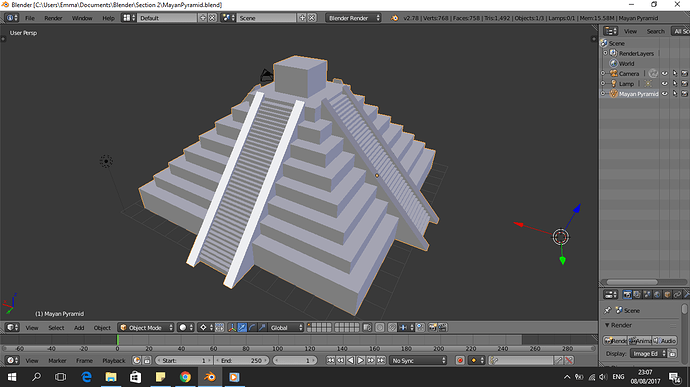690x387 pixels.
Task: Switch to Scene properties tab icon
Action: pyautogui.click(x=647, y=295)
